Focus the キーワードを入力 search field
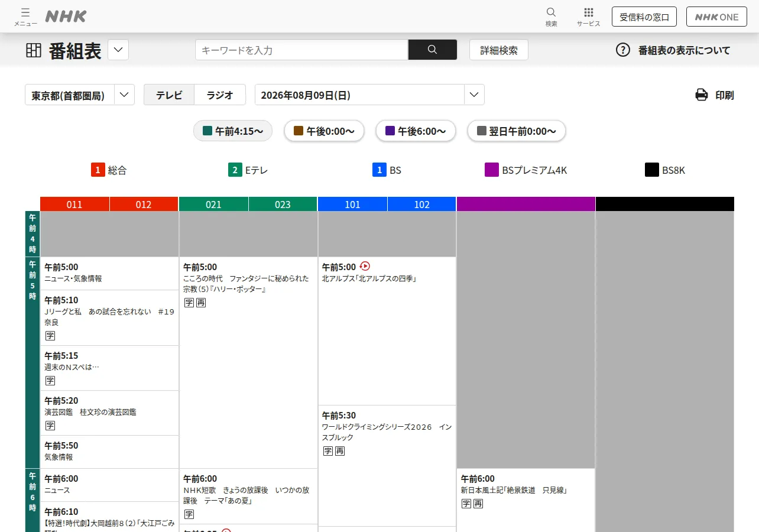This screenshot has height=532, width=759. pos(301,50)
